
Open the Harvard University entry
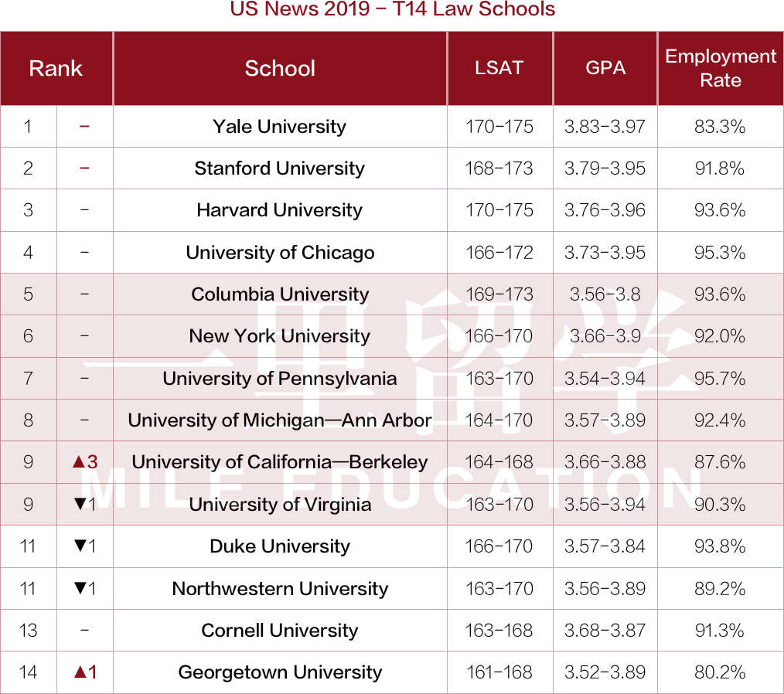280,210
